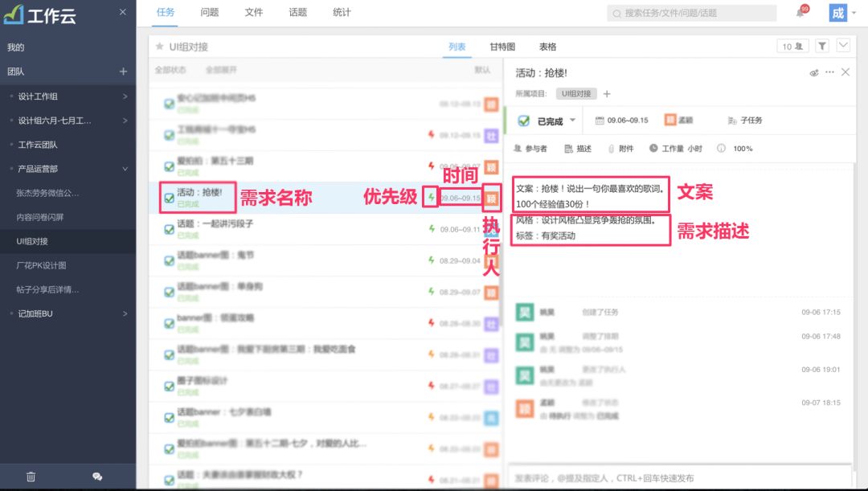868x491 pixels.
Task: Click the add team plus icon
Action: pyautogui.click(x=123, y=72)
